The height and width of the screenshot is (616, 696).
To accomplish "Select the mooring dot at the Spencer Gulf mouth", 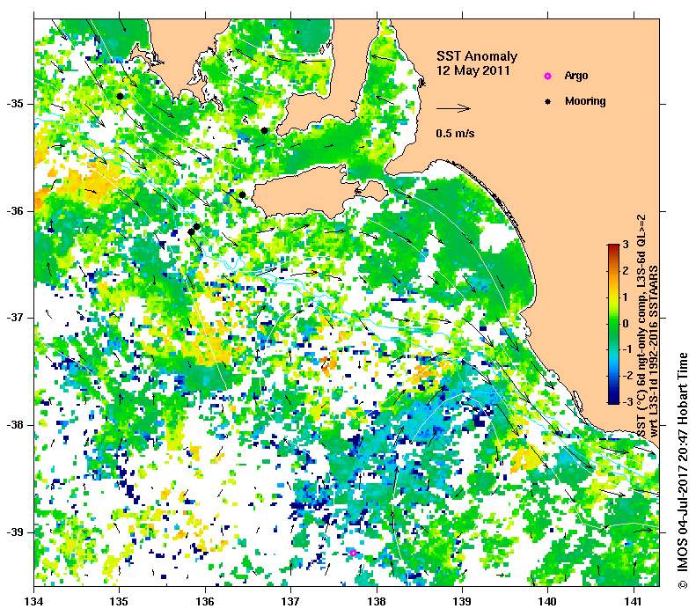I will [x=265, y=130].
